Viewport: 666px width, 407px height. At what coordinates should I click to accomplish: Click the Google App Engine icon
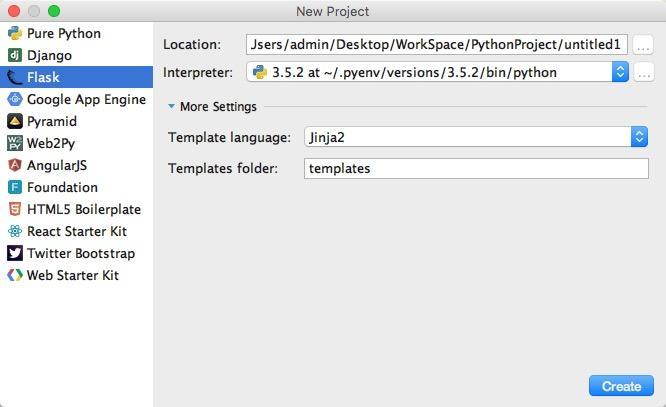pos(15,99)
